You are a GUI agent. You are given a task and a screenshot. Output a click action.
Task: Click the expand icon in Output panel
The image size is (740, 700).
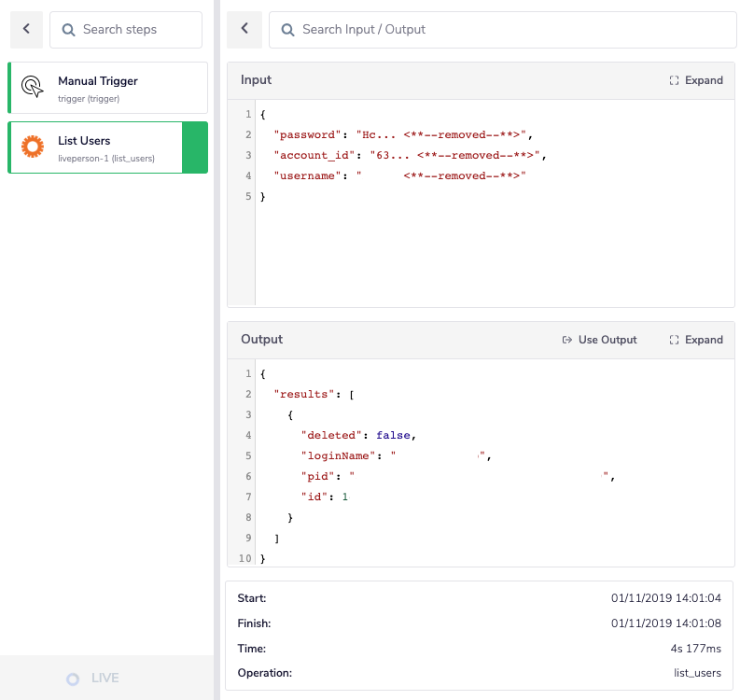(674, 340)
